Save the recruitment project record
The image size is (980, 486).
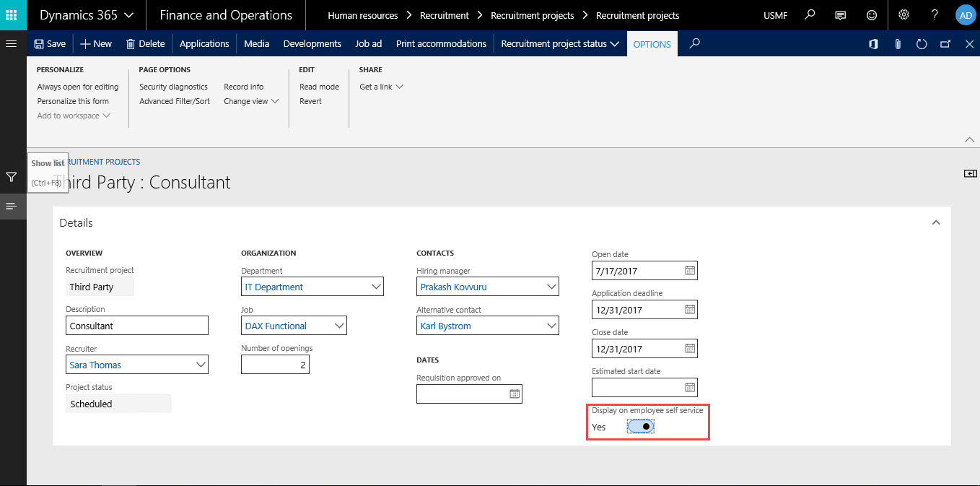[x=49, y=44]
